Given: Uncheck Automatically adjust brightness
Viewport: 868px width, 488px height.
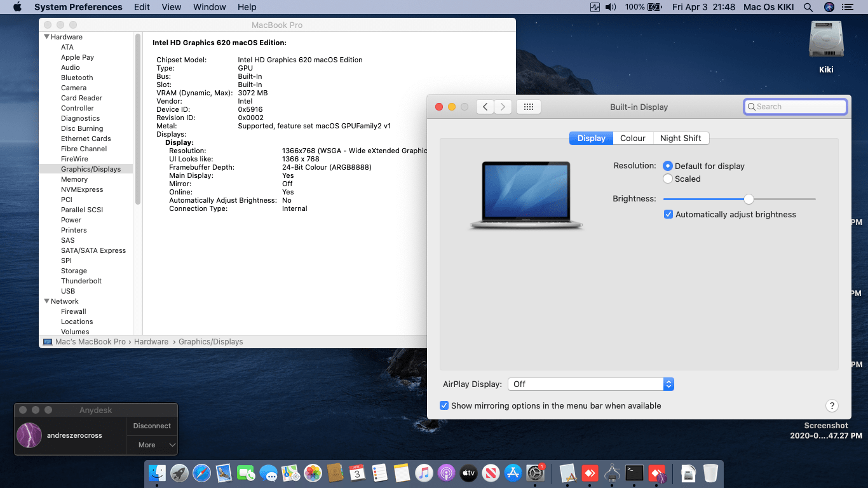Looking at the screenshot, I should (668, 214).
